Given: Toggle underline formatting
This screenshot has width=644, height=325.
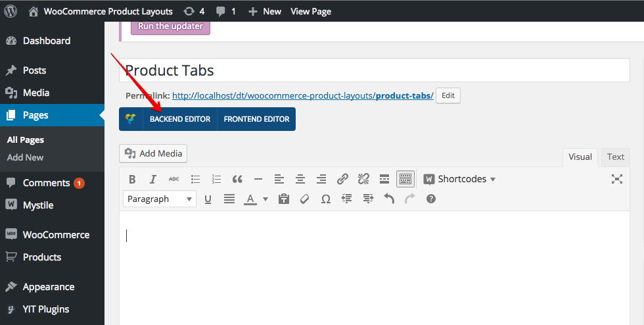Looking at the screenshot, I should pos(208,199).
